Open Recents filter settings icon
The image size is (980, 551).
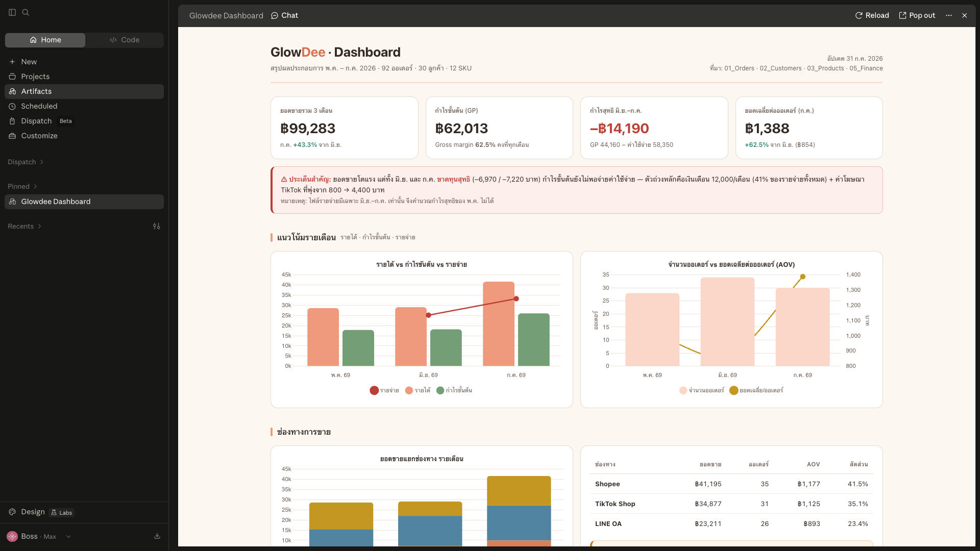pyautogui.click(x=157, y=227)
